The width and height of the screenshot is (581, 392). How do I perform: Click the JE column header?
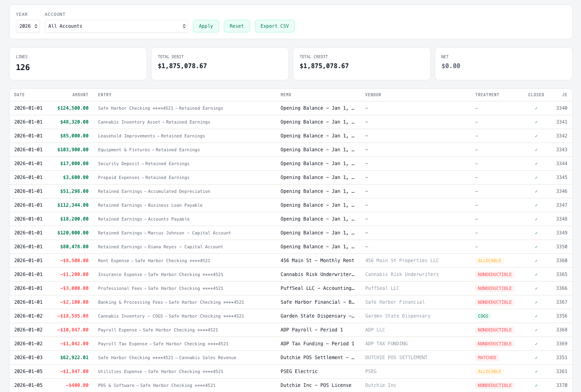(x=565, y=95)
